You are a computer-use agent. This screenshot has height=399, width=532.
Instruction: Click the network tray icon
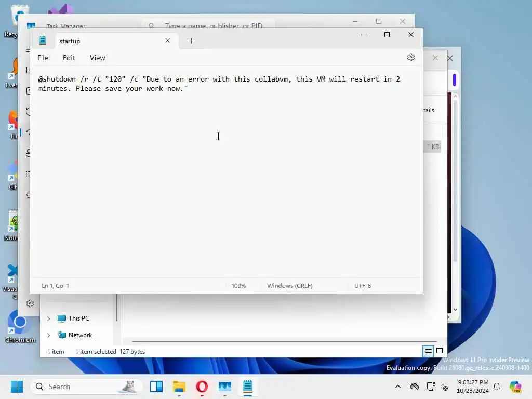(x=431, y=387)
